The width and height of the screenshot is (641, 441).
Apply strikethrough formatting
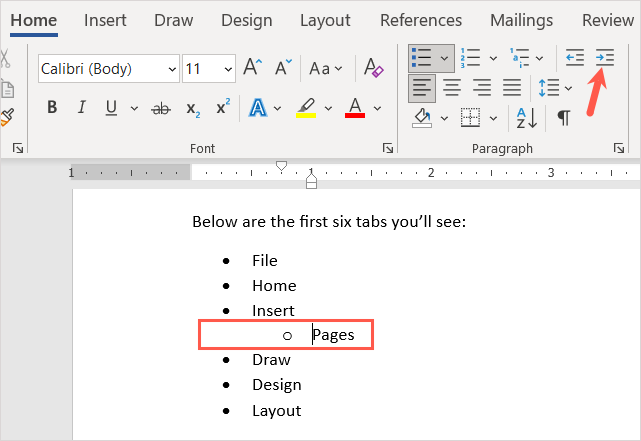point(160,108)
